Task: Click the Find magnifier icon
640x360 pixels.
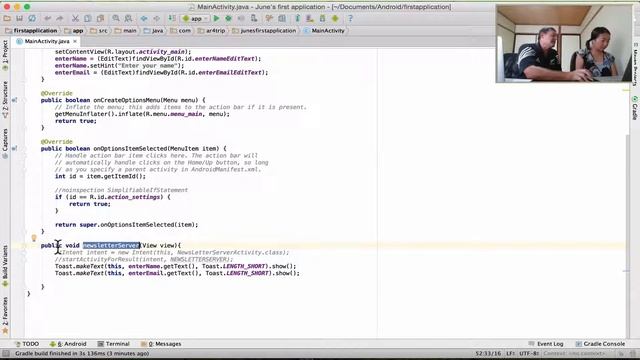Action: point(116,18)
